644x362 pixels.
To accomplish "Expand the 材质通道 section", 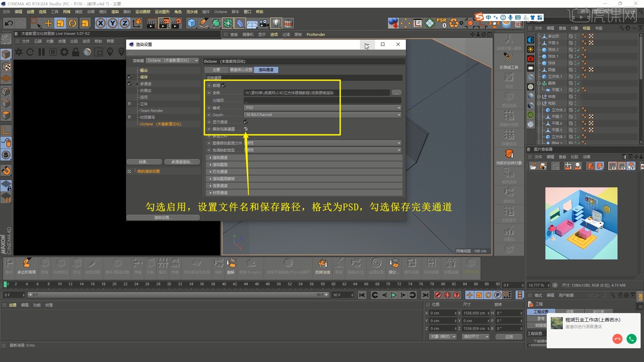I will [x=304, y=193].
